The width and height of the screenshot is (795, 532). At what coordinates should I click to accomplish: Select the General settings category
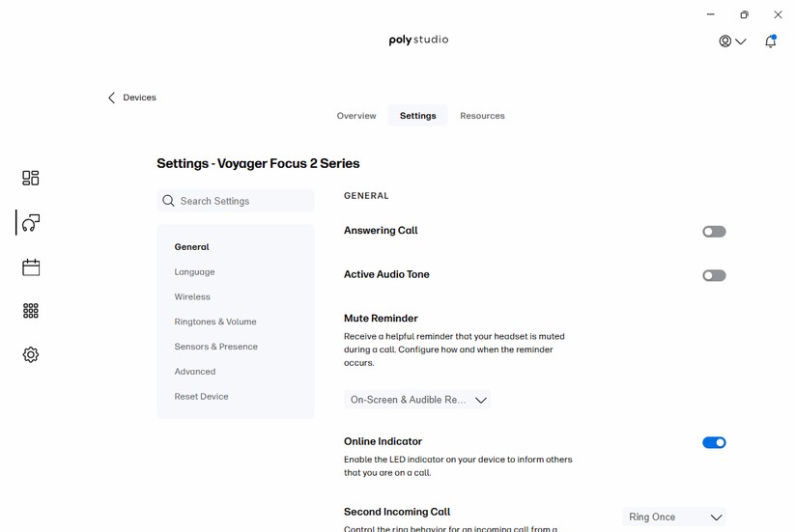(191, 247)
